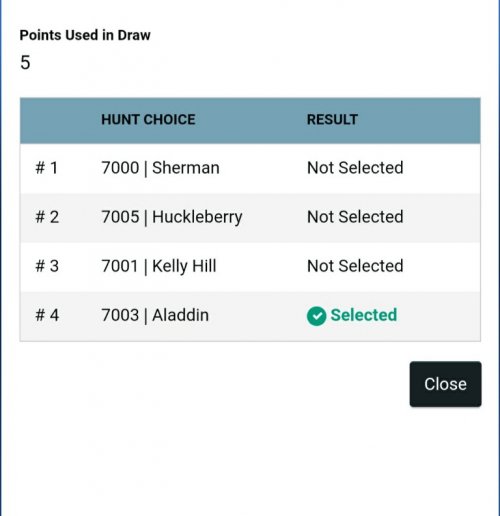This screenshot has width=500, height=516.
Task: Click the Close button
Action: tap(445, 384)
